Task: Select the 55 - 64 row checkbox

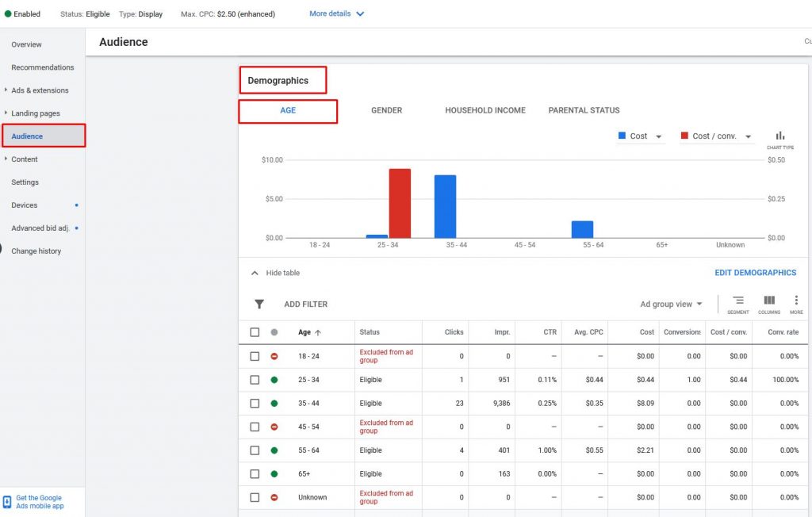Action: (x=255, y=450)
